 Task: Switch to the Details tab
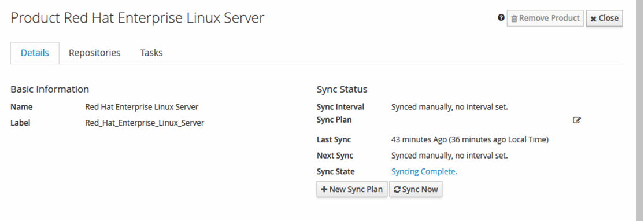[35, 53]
